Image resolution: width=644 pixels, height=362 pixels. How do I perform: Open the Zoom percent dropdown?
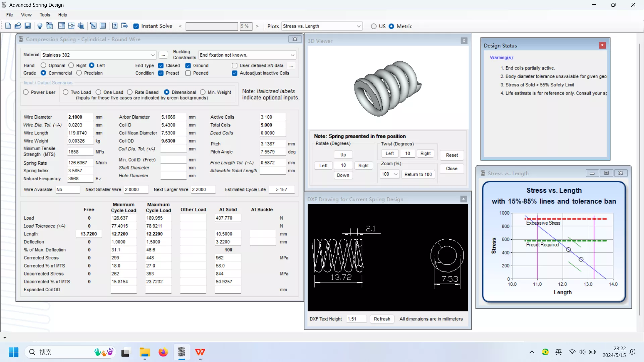(x=396, y=174)
